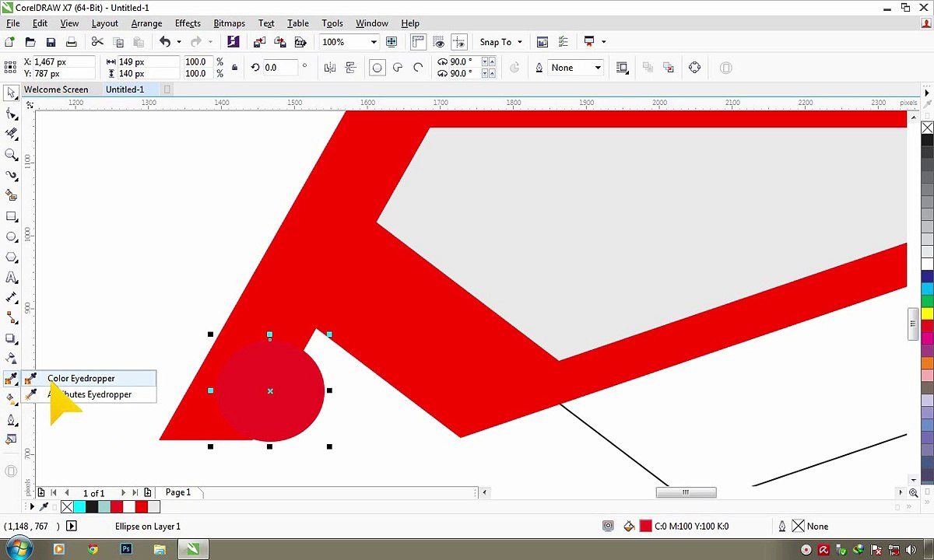Pick the yellow swatch in color palette

click(927, 313)
